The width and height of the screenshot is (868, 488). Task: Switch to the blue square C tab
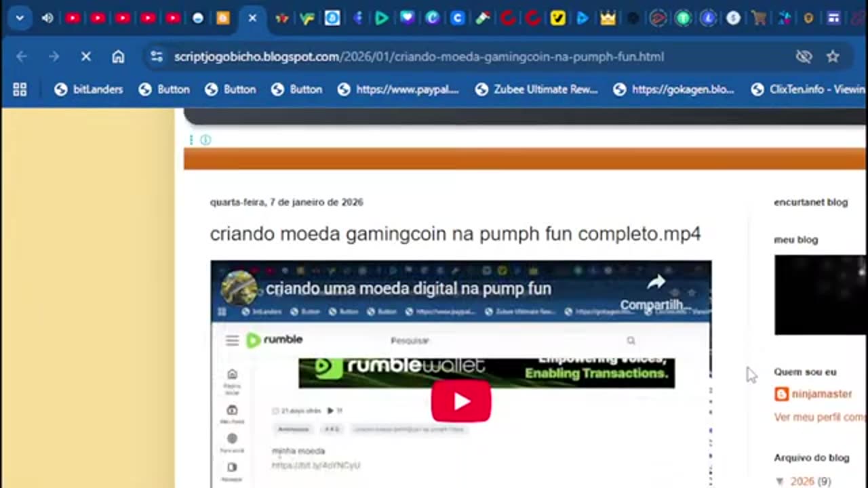458,18
